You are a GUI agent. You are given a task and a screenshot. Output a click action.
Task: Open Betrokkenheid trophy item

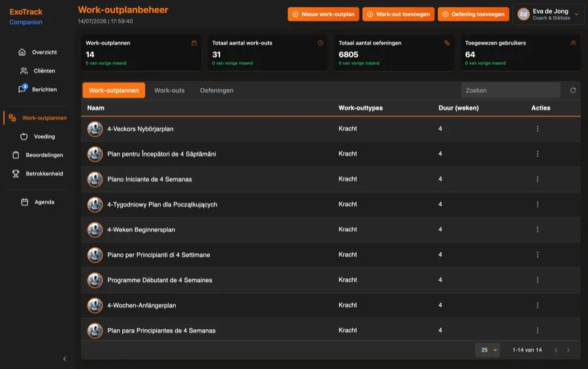point(37,174)
